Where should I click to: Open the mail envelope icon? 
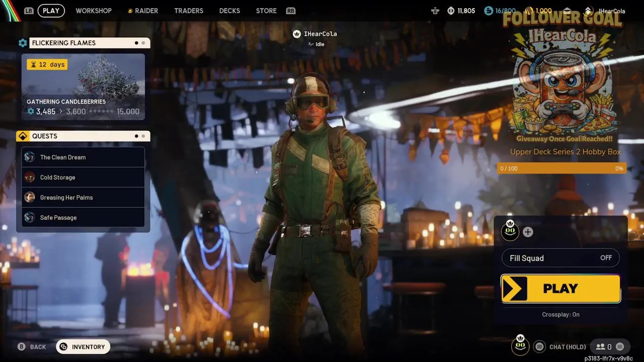(x=567, y=11)
